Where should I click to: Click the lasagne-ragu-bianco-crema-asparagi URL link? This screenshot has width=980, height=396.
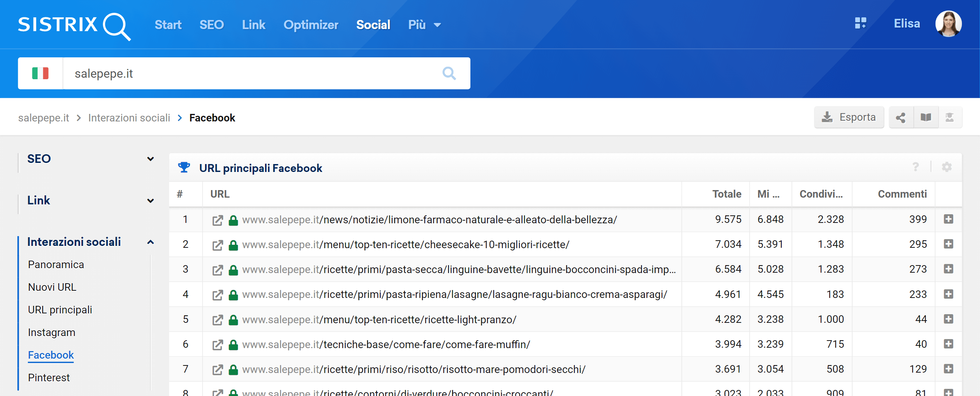point(455,295)
